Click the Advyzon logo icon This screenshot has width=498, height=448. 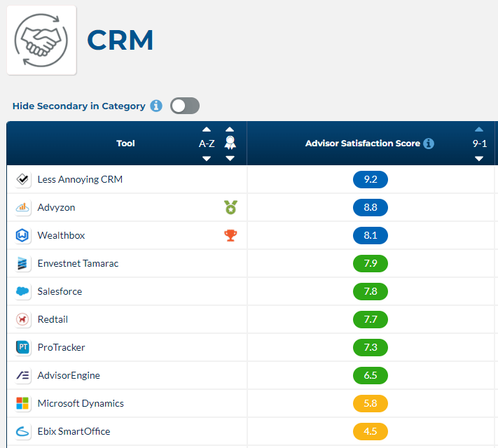click(x=22, y=207)
